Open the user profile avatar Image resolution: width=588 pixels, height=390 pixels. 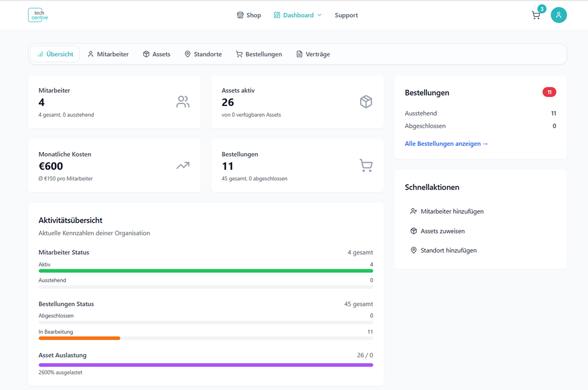coord(559,15)
